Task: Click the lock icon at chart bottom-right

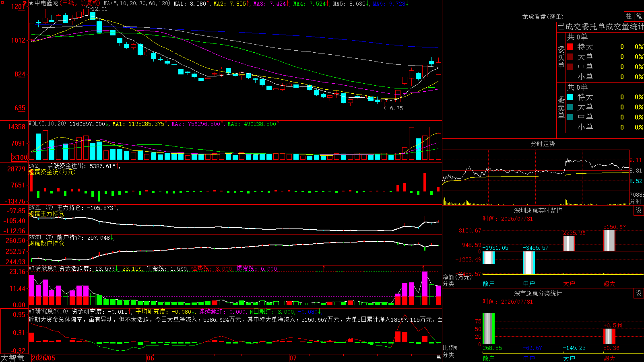Action: pyautogui.click(x=438, y=357)
